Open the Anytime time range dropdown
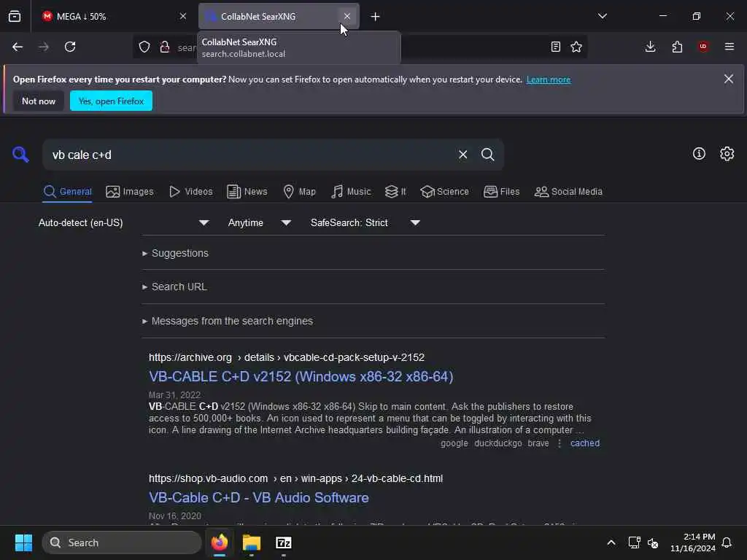747x560 pixels. [x=259, y=223]
